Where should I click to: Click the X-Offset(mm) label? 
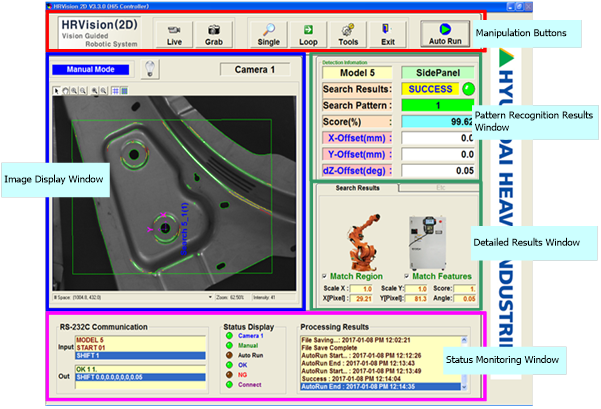[357, 138]
